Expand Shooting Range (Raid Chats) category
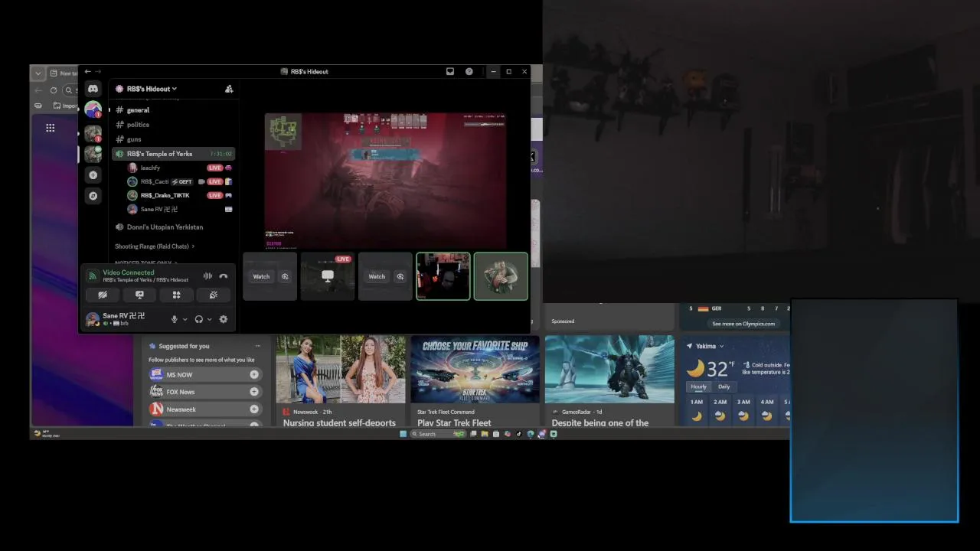The image size is (980, 551). [155, 246]
